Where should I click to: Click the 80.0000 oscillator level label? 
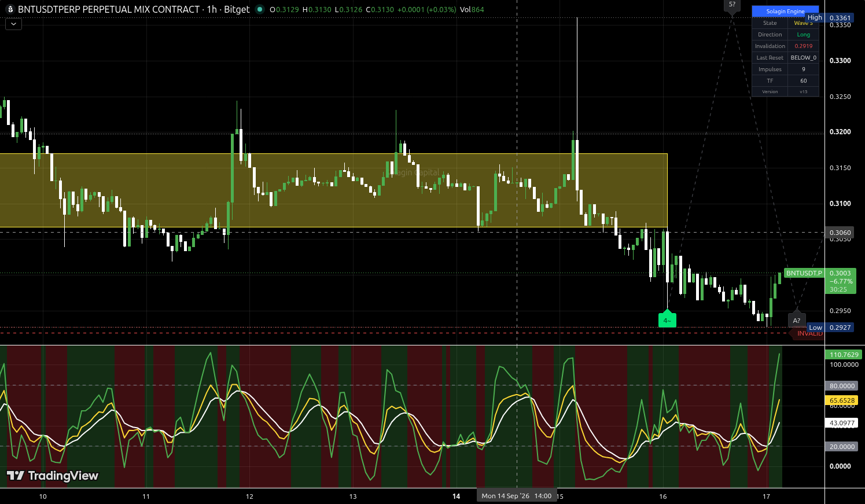pyautogui.click(x=842, y=386)
